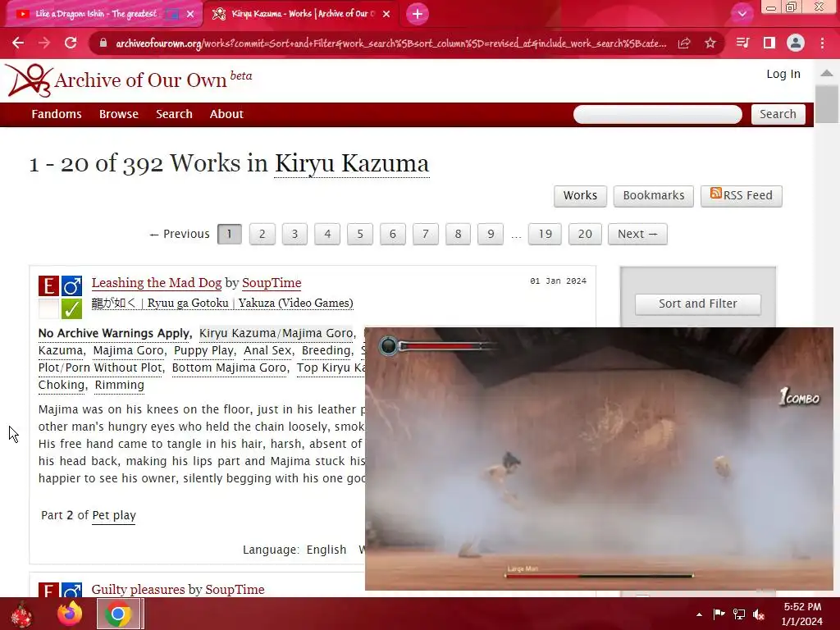Open the Chrome three-dot menu
Image resolution: width=840 pixels, height=630 pixels.
(822, 43)
